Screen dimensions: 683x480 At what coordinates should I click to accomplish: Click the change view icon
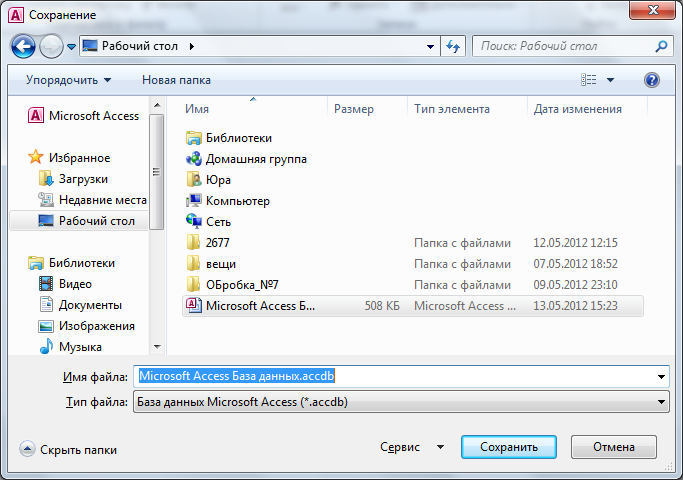point(588,80)
